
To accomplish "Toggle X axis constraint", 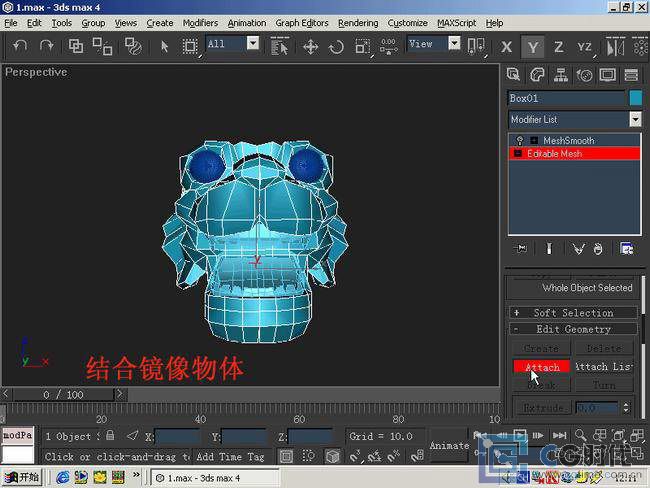I will (506, 47).
